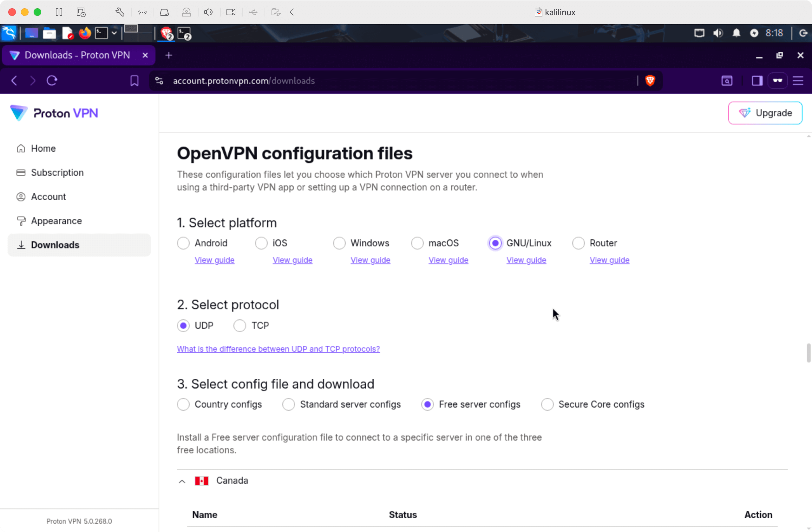Select the GNU/Linux platform radio button
This screenshot has width=812, height=532.
pos(495,243)
